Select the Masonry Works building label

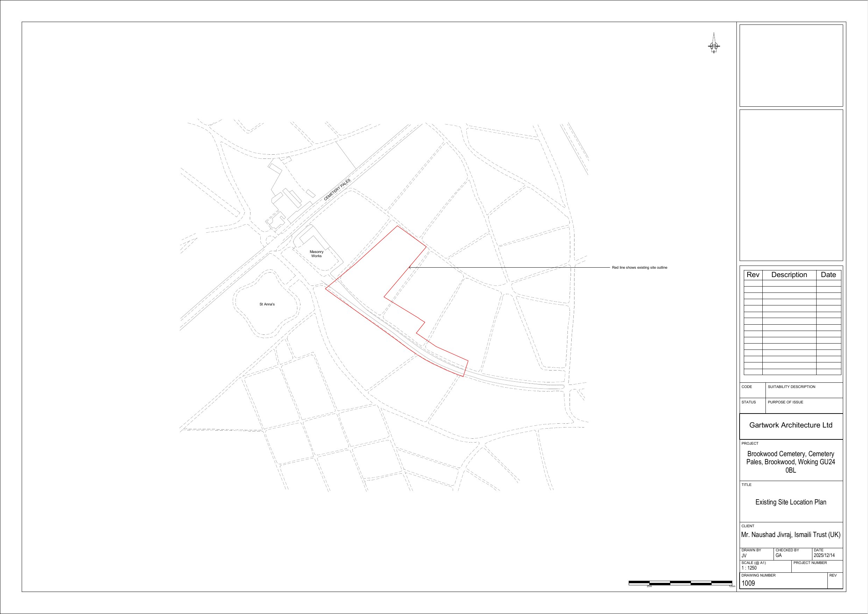click(x=316, y=254)
